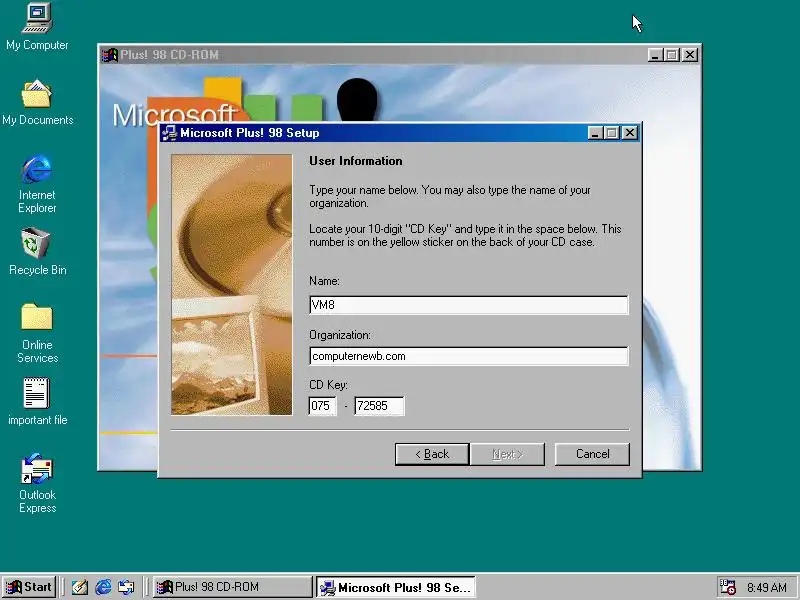The image size is (800, 600).
Task: Click the Show Desktop quick launch icon
Action: [x=80, y=587]
